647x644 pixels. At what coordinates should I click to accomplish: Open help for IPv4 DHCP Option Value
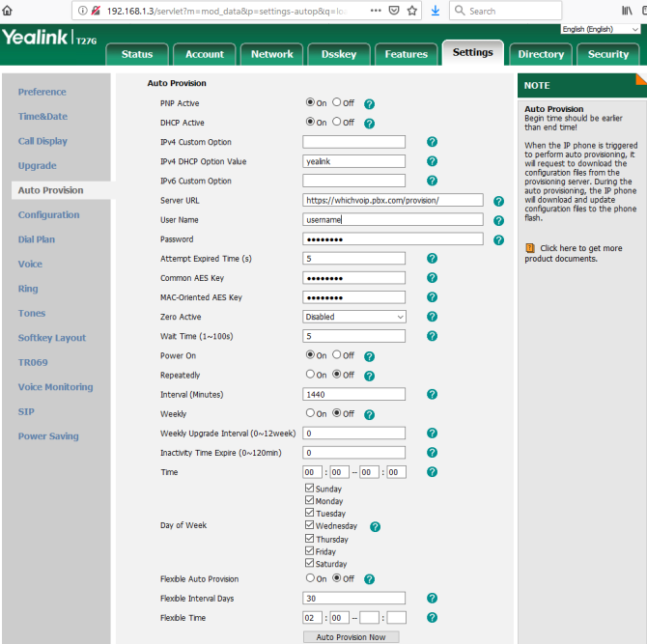[x=432, y=161]
